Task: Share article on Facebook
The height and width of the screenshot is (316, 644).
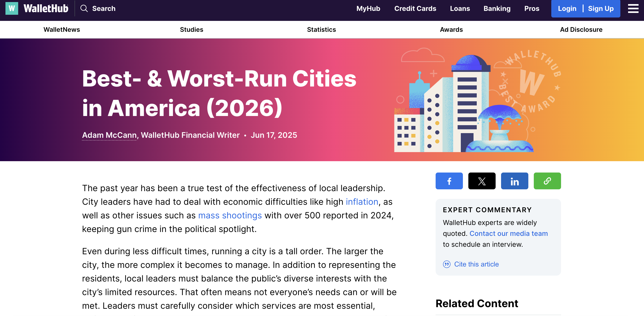Action: click(x=449, y=181)
